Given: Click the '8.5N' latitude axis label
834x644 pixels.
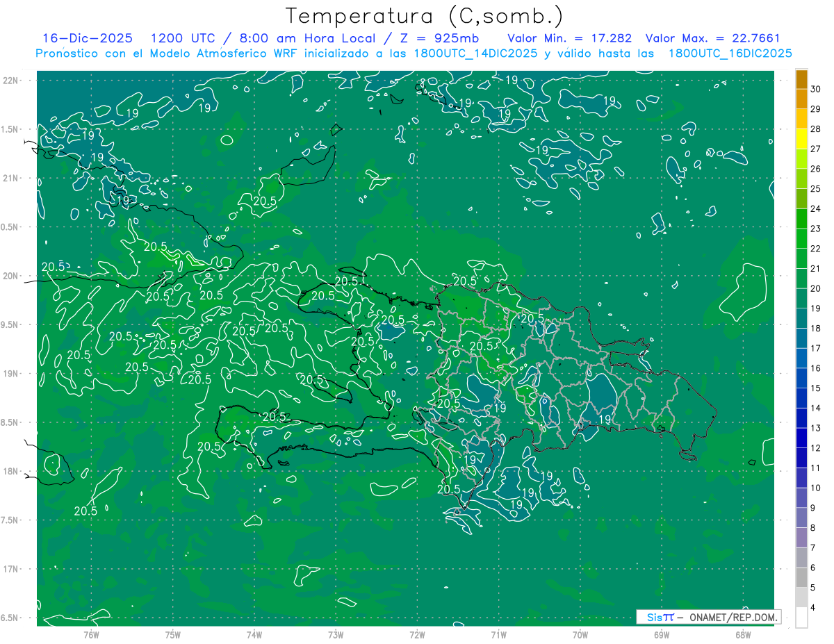Looking at the screenshot, I should [10, 422].
